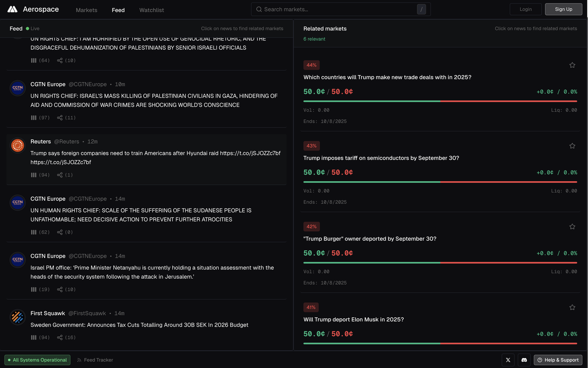Favorite the semiconductor tariff market
Viewport: 588px width, 368px height.
(572, 146)
